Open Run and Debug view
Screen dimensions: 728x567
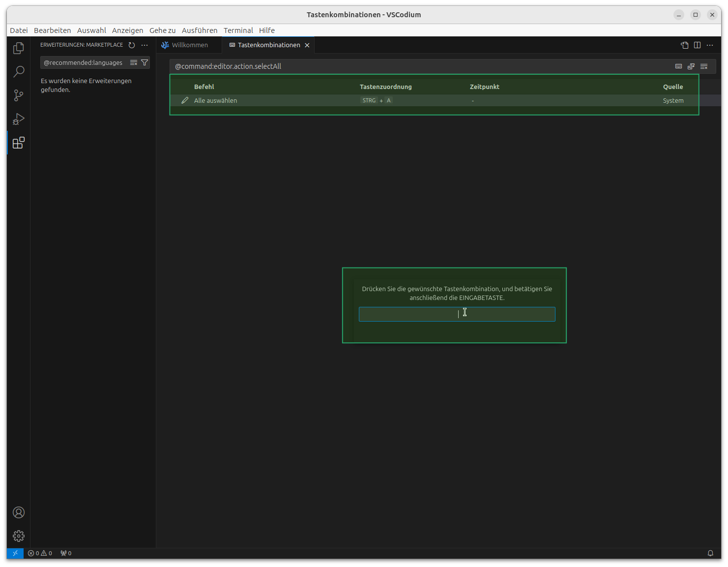[18, 119]
